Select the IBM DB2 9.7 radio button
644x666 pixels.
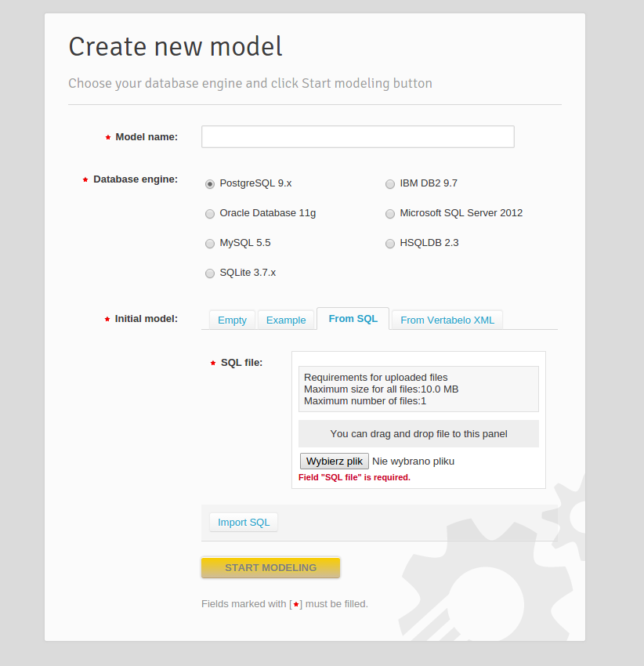pos(390,184)
